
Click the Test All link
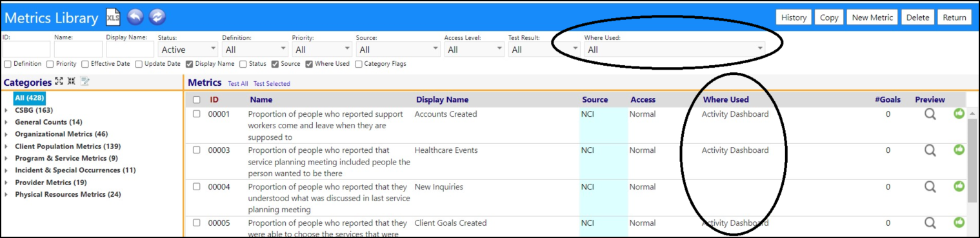coord(238,84)
